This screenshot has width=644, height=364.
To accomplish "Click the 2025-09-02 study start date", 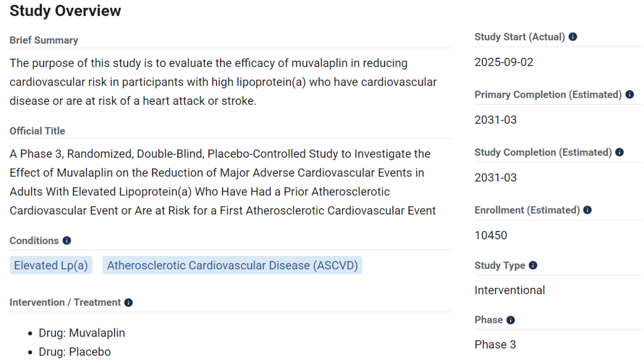I will (504, 63).
